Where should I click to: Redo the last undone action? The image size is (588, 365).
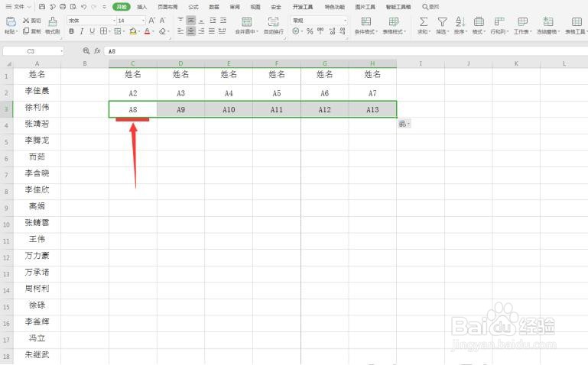coord(93,6)
